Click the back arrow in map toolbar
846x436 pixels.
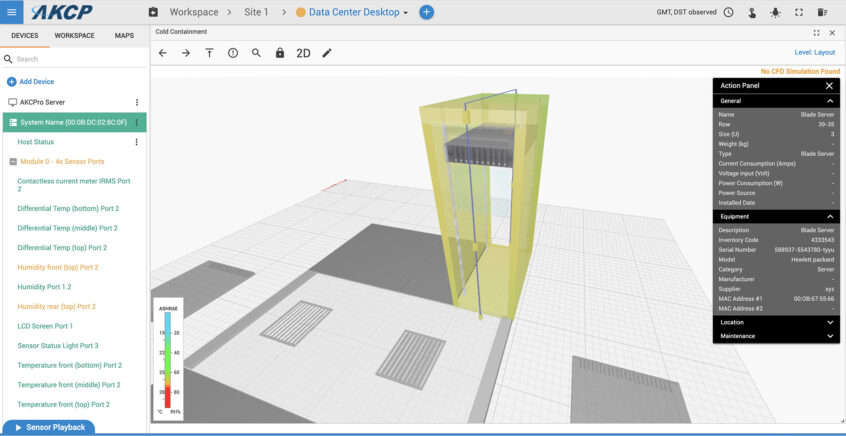[162, 53]
